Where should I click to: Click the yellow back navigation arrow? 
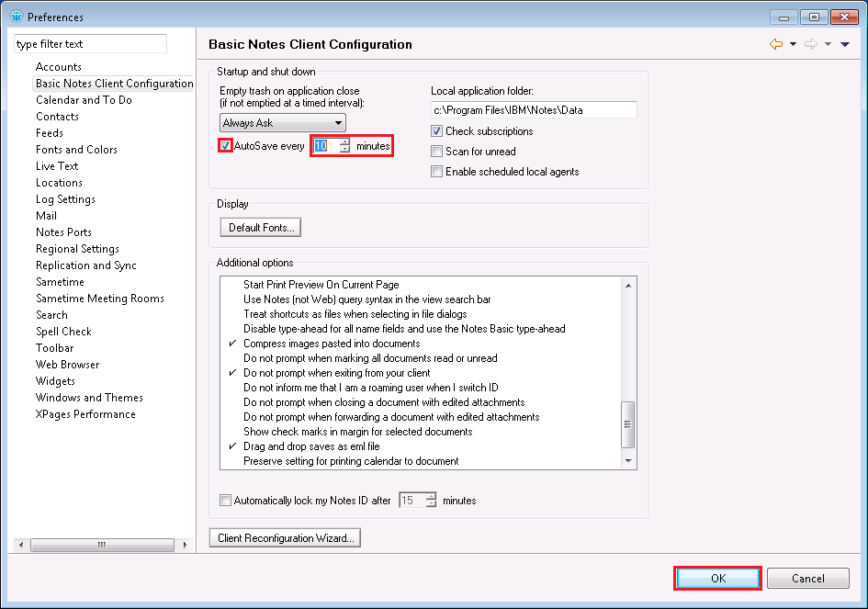(776, 44)
